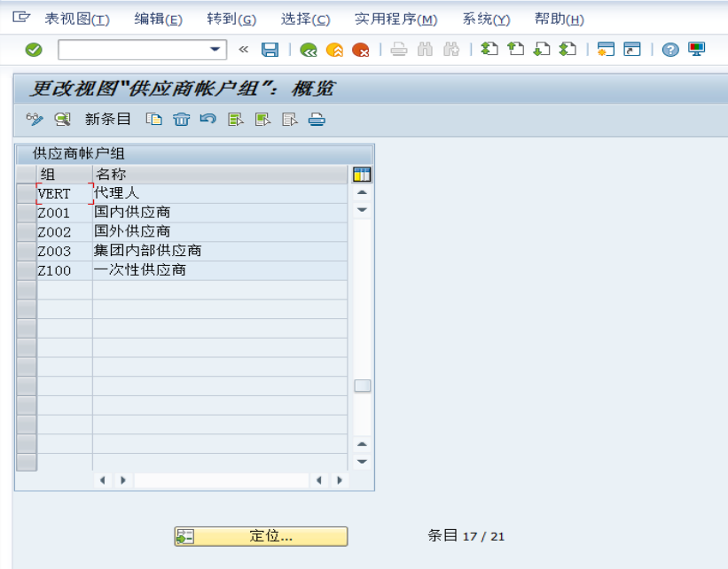
Task: Go to last page icon
Action: (568, 50)
